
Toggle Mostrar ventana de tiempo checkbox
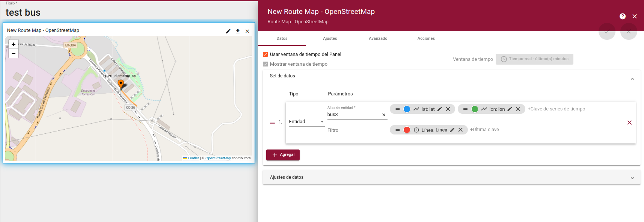(265, 64)
